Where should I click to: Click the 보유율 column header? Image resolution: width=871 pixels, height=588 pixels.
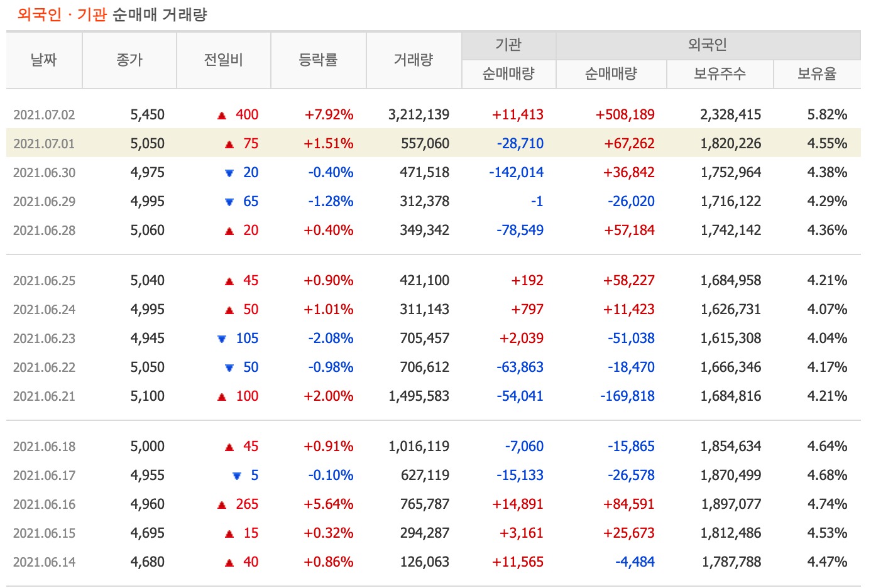pos(818,74)
